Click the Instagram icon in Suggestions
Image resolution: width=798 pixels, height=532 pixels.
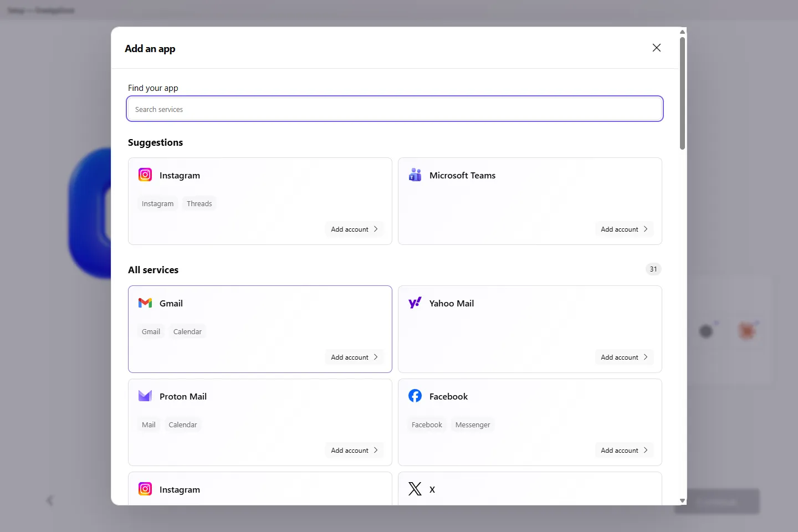pyautogui.click(x=145, y=175)
